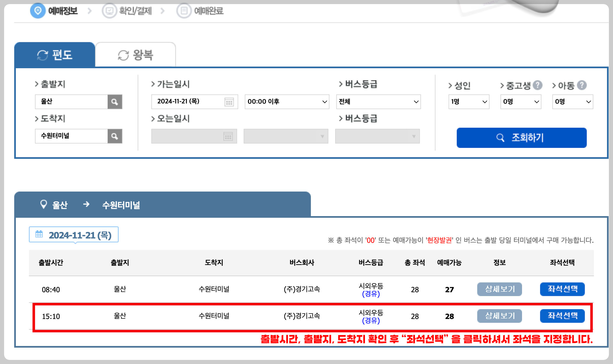This screenshot has height=364, width=613.
Task: Click the calendar icon beside 2024-11-21 (목)
Action: pyautogui.click(x=39, y=234)
